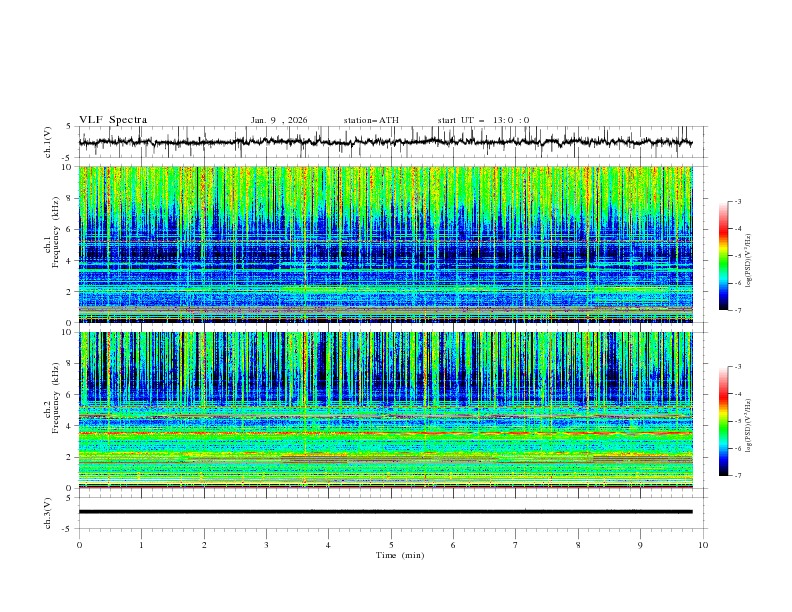Screen dimensions: 792x612
Task: Click time axis tick label "8"
Action: [x=578, y=545]
